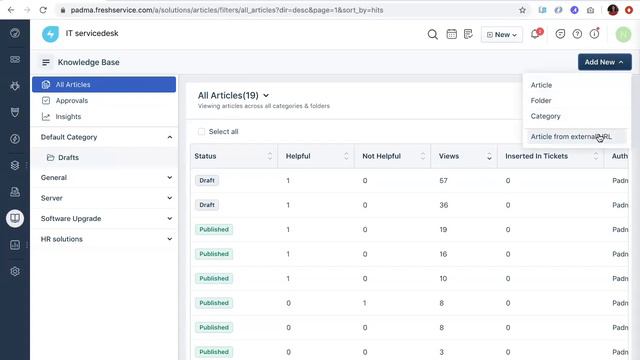Open the Problems bug icon in sidebar
The image size is (640, 360).
(x=15, y=86)
